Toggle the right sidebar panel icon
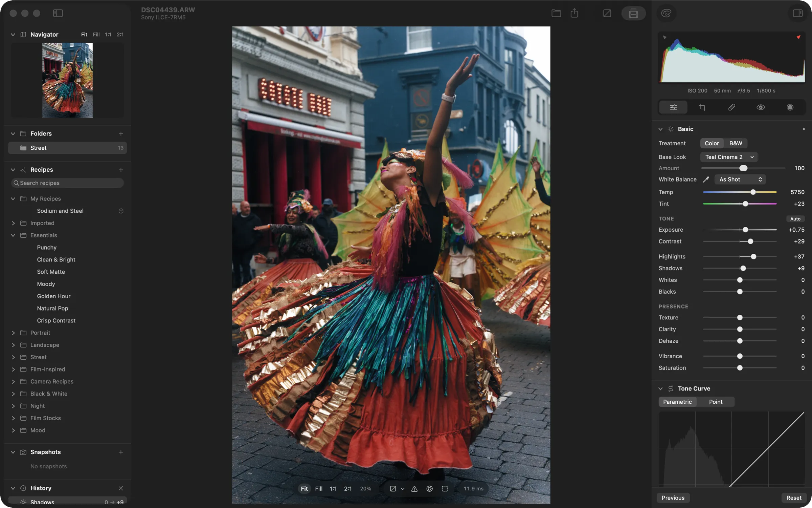 pyautogui.click(x=797, y=13)
